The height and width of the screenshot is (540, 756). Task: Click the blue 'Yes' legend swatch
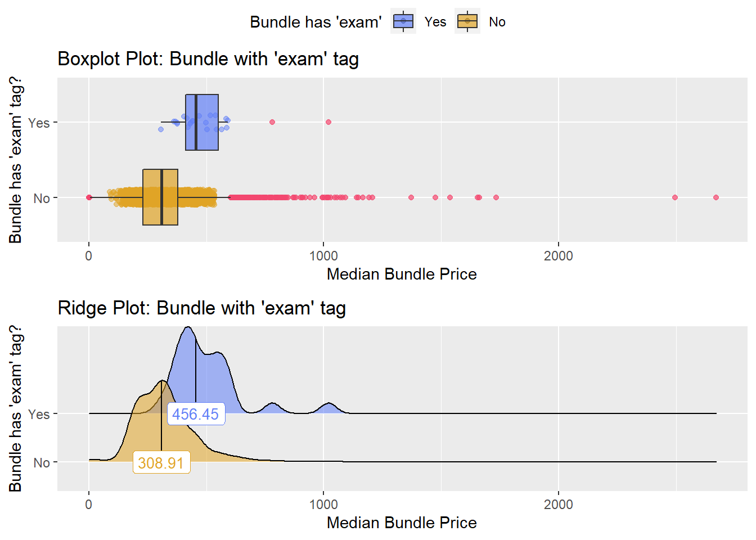(x=403, y=22)
